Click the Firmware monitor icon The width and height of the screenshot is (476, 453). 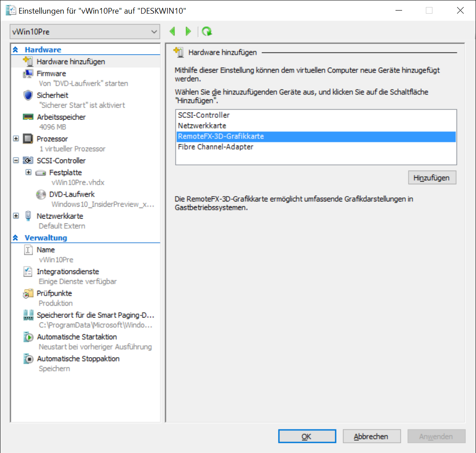click(28, 73)
